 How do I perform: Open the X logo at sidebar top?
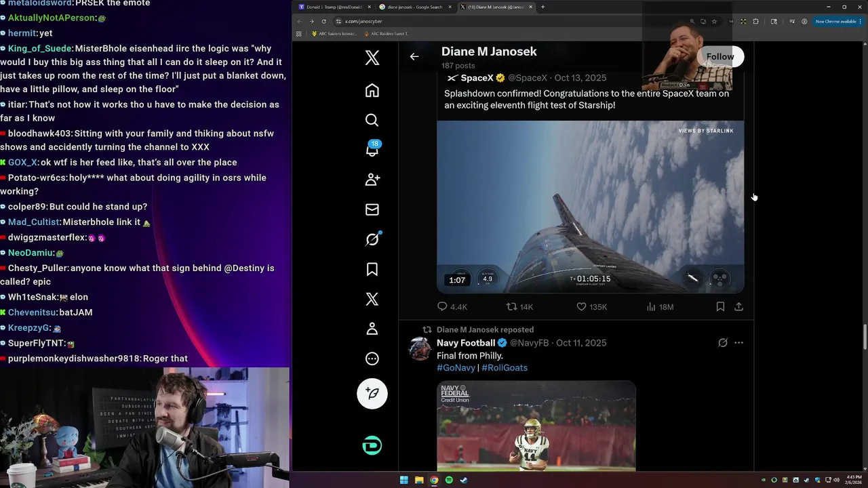click(372, 58)
